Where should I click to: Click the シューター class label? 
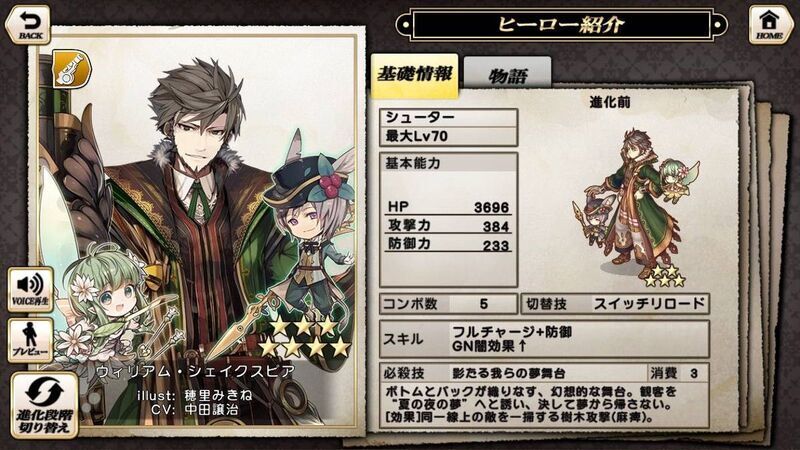[448, 117]
